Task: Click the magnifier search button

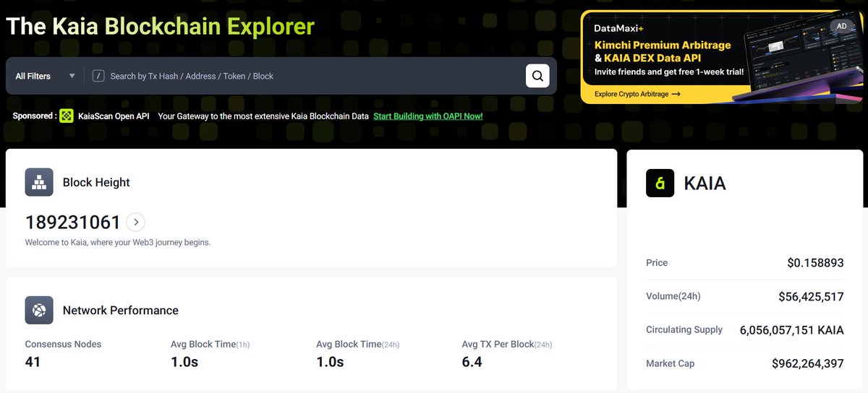Action: [537, 76]
